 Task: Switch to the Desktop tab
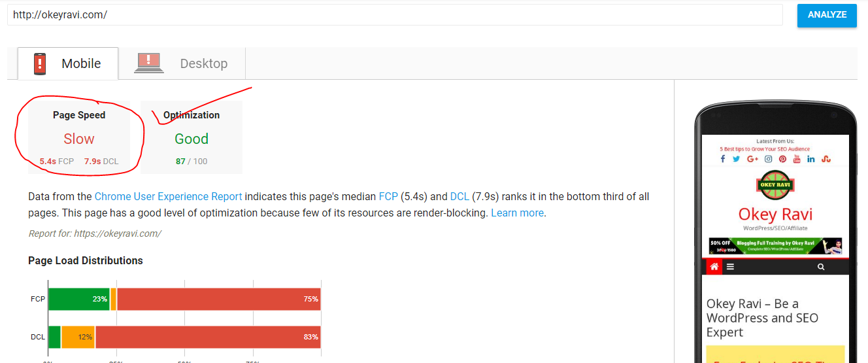pos(182,63)
